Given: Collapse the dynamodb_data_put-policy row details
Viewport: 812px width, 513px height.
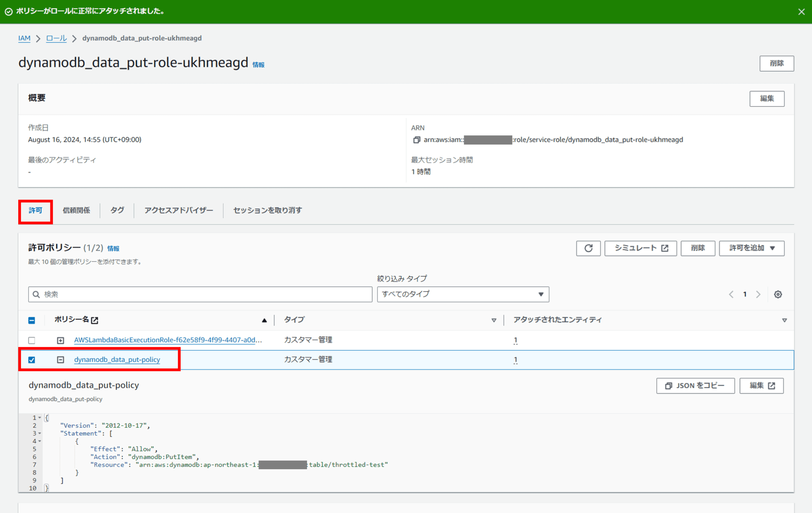Looking at the screenshot, I should [x=60, y=360].
